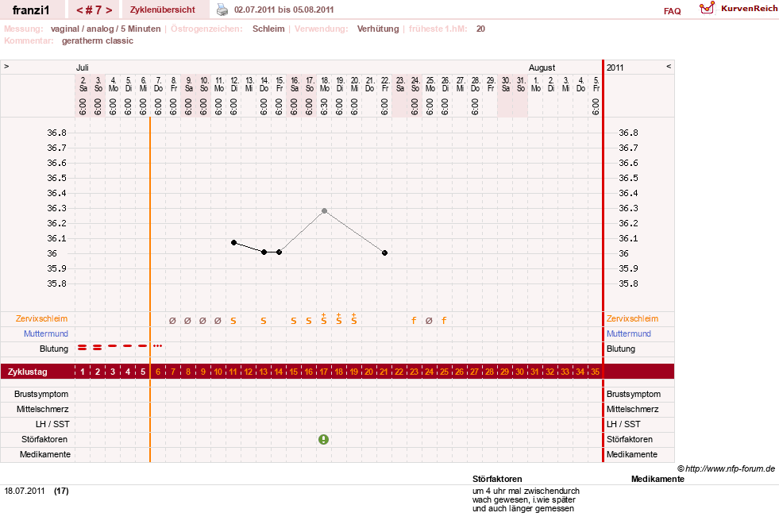779x532 pixels.
Task: Click the printer icon
Action: pos(222,10)
